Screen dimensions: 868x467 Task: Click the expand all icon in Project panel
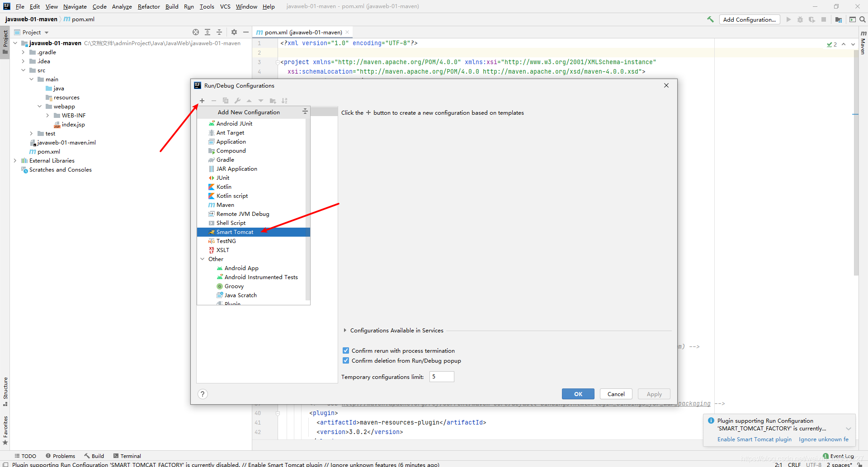208,32
